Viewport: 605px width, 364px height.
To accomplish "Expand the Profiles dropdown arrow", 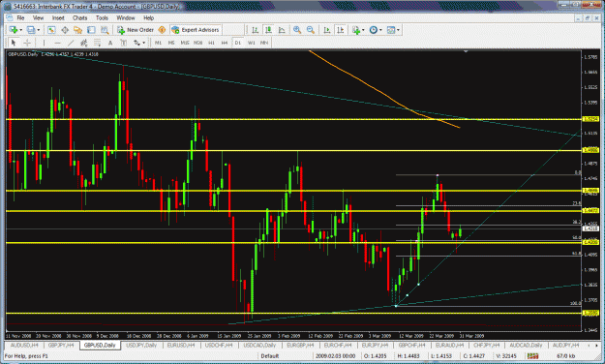I will click(38, 30).
